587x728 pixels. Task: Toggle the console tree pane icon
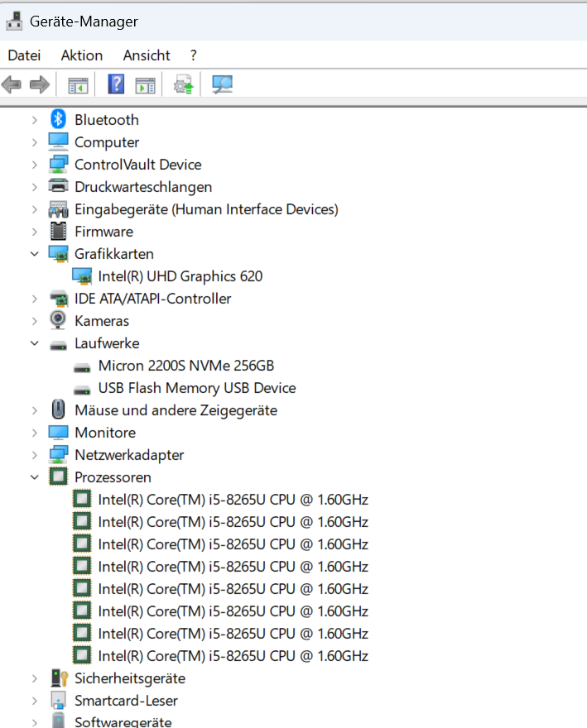point(78,85)
